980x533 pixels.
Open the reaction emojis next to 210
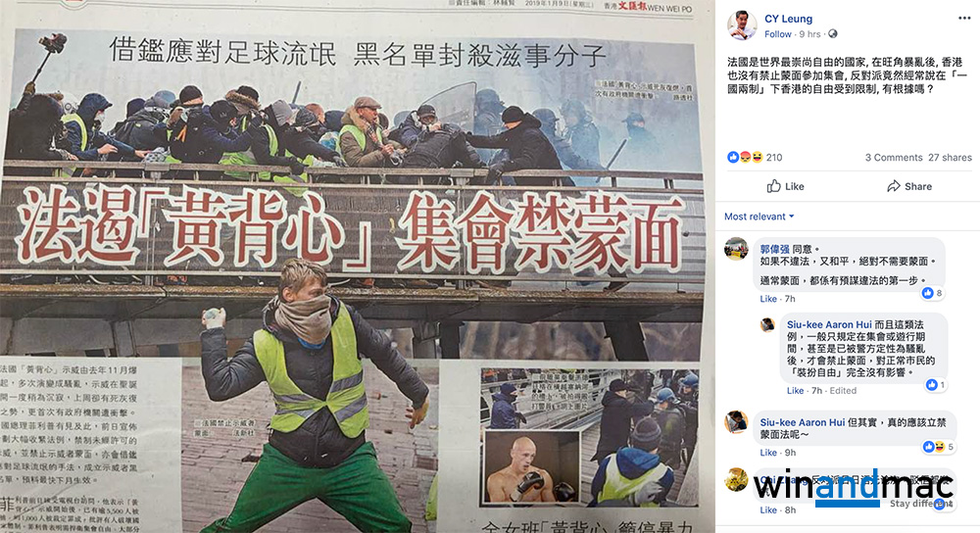pyautogui.click(x=745, y=157)
